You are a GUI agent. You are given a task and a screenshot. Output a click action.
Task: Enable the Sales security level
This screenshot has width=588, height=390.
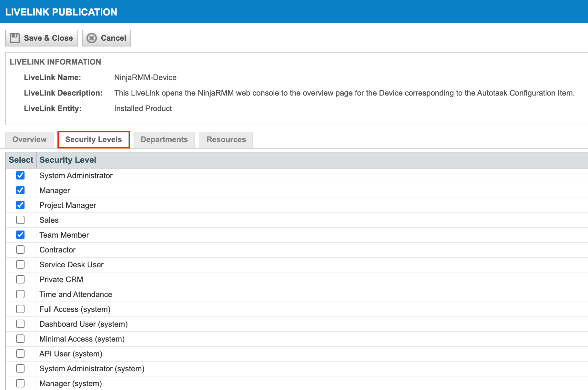[x=20, y=220]
